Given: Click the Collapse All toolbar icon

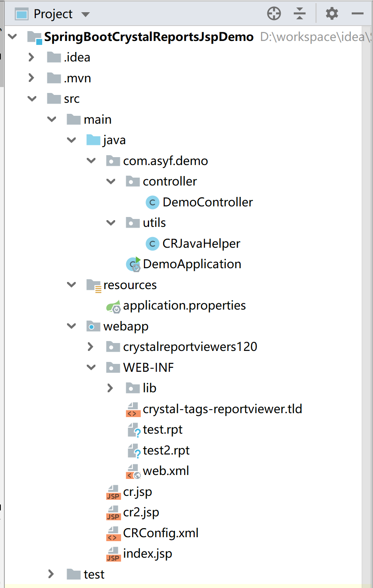Looking at the screenshot, I should pos(300,13).
